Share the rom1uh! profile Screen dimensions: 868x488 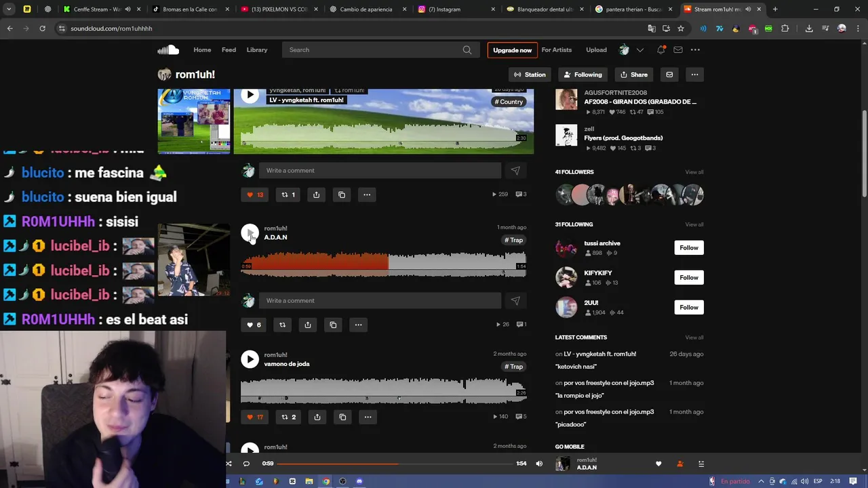click(634, 75)
